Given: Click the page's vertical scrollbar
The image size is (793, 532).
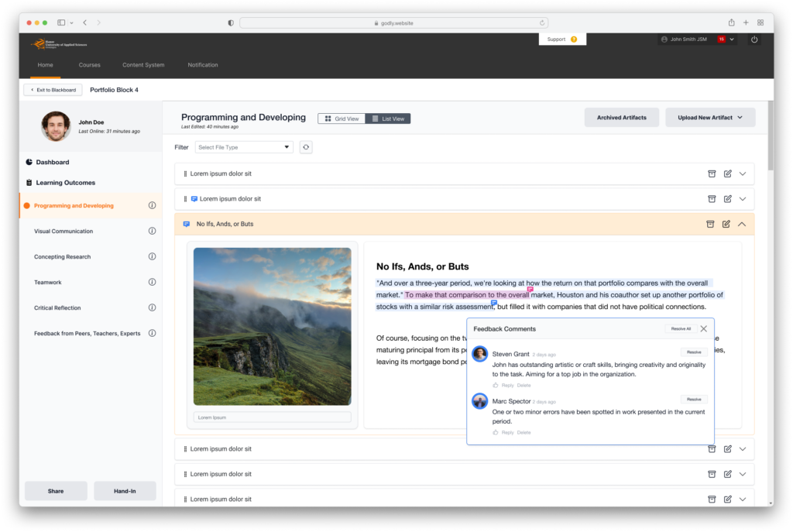Looking at the screenshot, I should (771, 136).
